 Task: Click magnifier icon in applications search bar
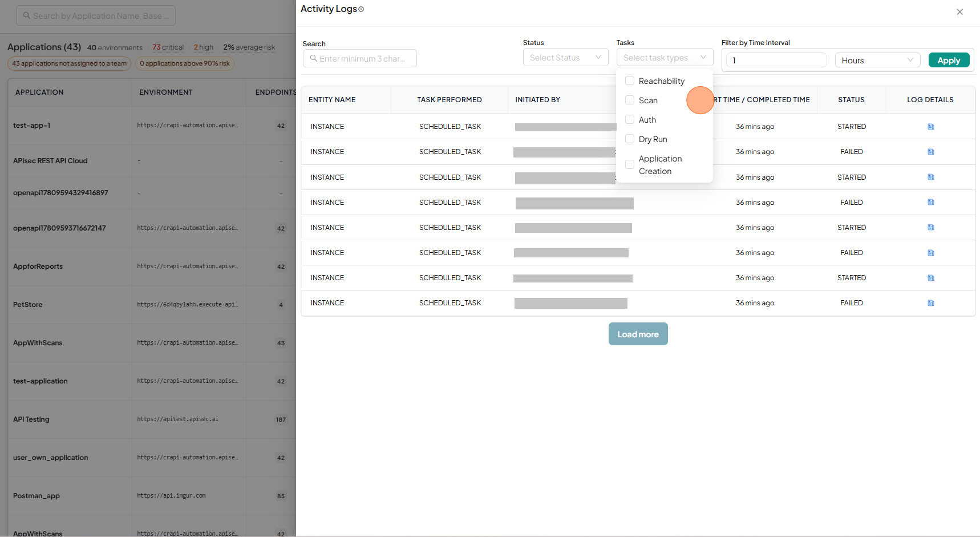coord(26,15)
